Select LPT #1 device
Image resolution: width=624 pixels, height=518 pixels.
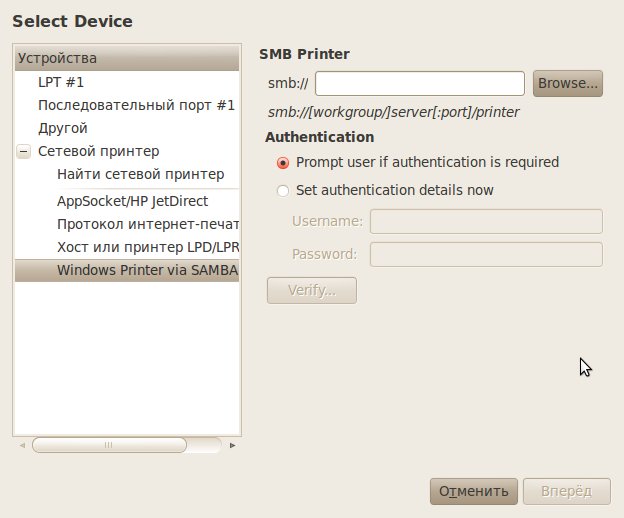58,82
